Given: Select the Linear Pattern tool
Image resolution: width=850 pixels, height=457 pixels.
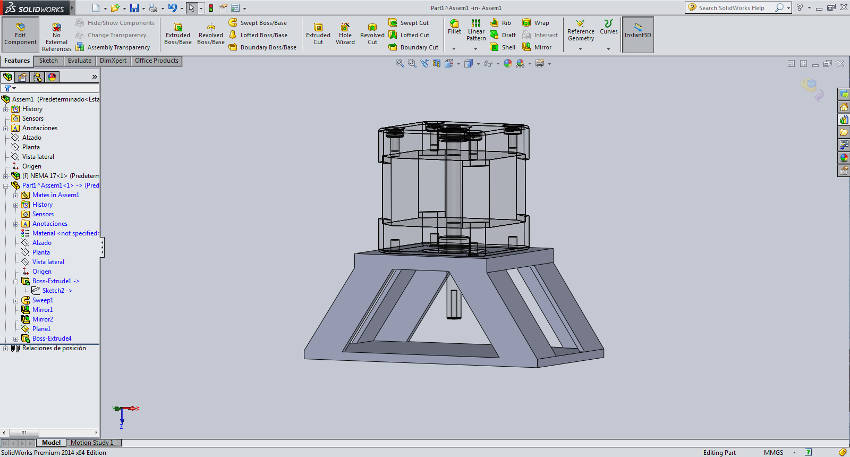Looking at the screenshot, I should (475, 30).
